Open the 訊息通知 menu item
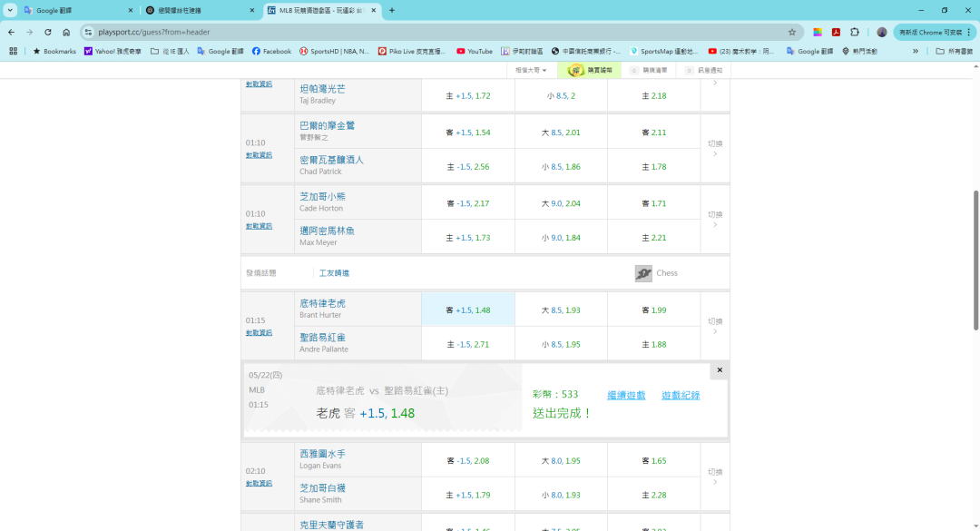Viewport: 980px width, 531px height. click(704, 70)
